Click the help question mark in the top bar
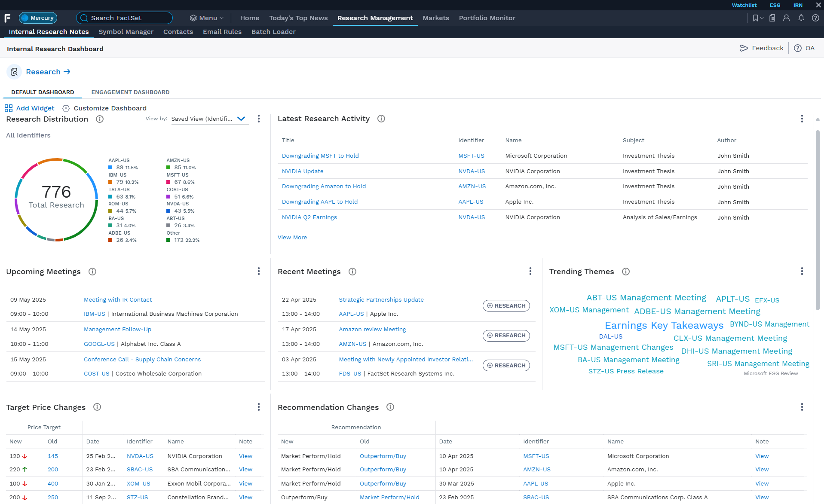This screenshot has height=504, width=824. tap(815, 18)
